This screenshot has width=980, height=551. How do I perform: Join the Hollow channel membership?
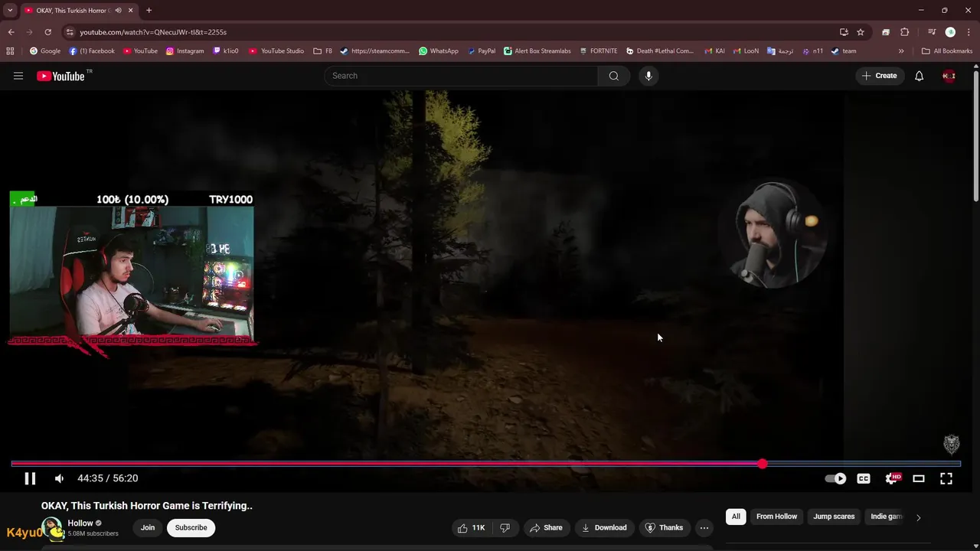point(148,527)
